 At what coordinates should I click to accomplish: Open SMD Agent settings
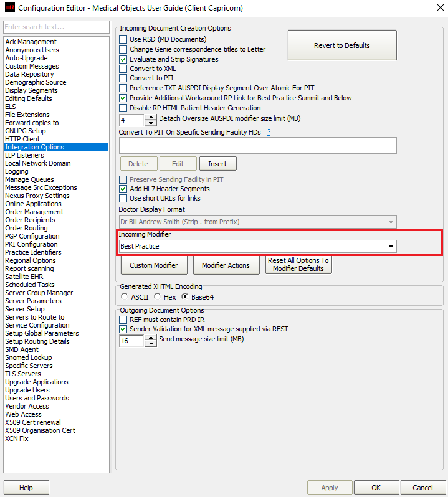pos(22,349)
